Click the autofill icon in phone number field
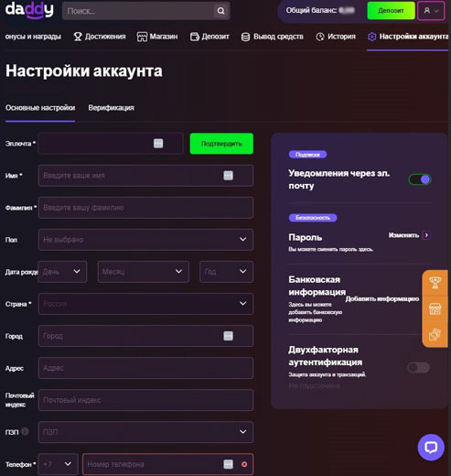 pyautogui.click(x=228, y=464)
